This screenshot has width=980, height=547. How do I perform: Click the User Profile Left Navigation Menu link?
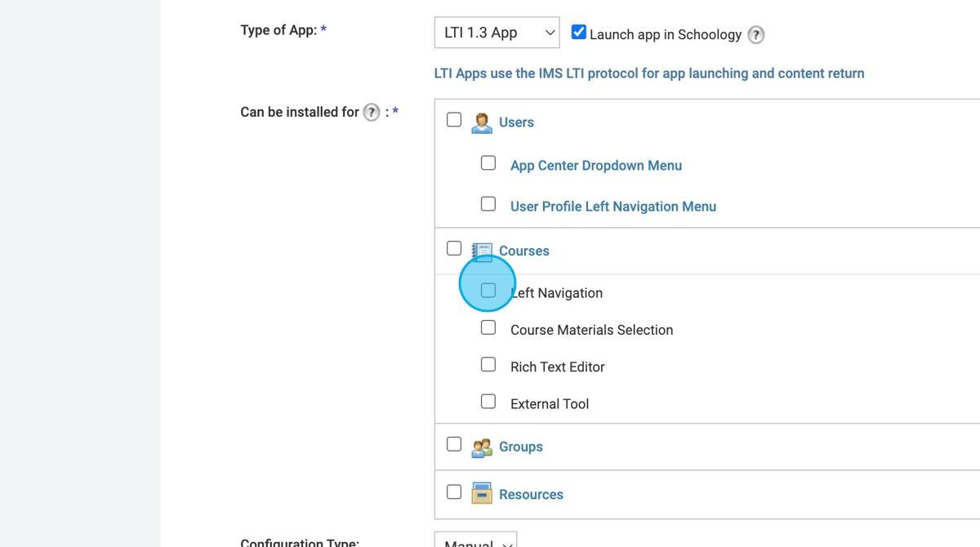pyautogui.click(x=613, y=206)
